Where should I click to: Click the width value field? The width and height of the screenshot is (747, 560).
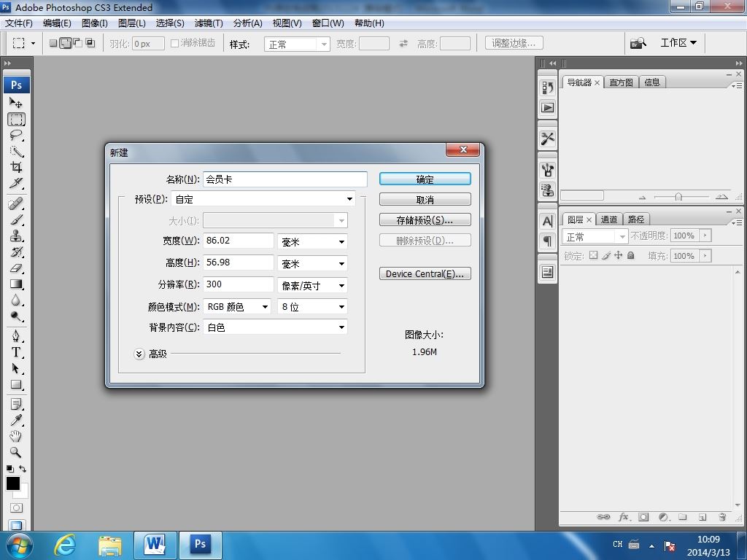point(239,241)
